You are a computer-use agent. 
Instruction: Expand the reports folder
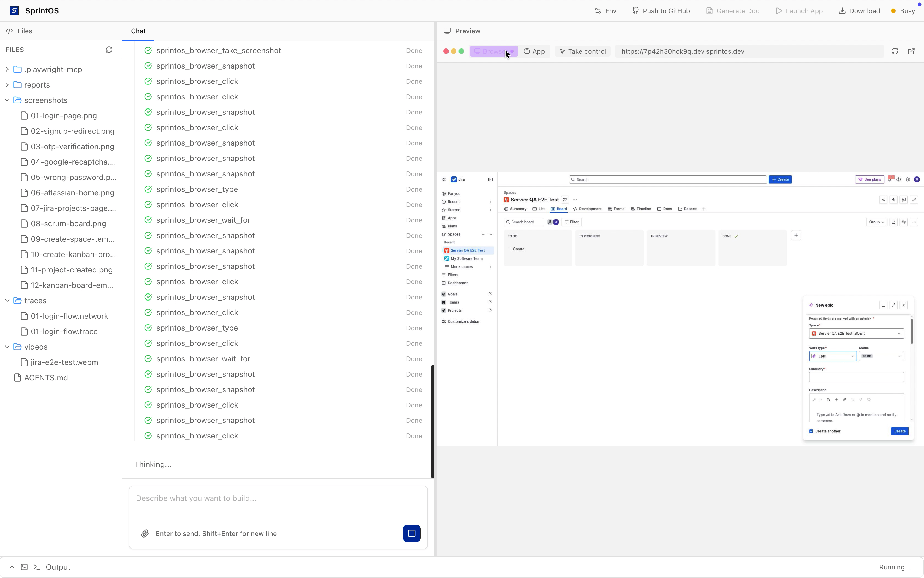tap(7, 85)
